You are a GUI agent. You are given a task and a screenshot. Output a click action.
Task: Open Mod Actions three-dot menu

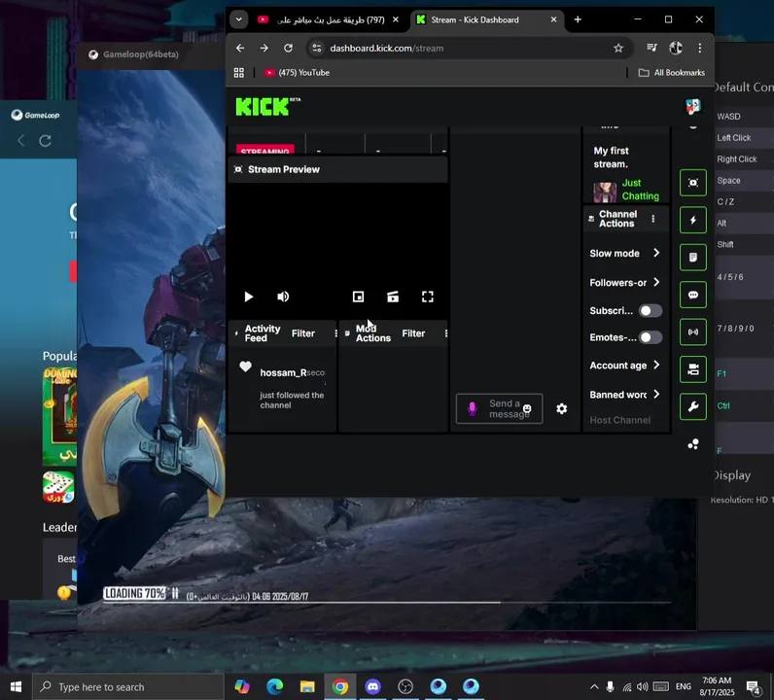445,333
